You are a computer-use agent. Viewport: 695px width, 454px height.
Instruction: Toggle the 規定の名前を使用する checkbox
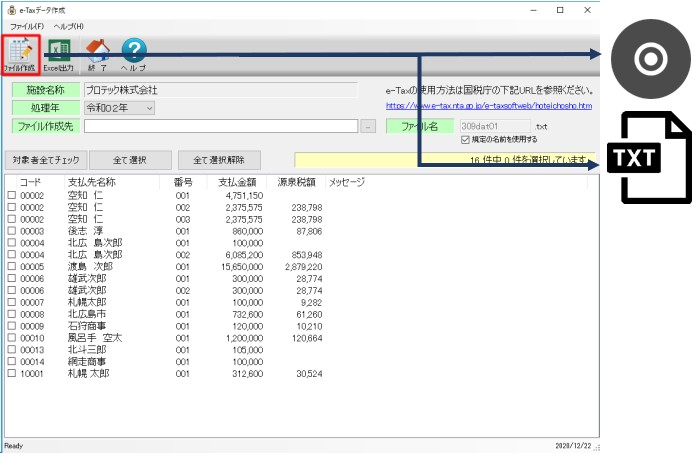coord(465,140)
